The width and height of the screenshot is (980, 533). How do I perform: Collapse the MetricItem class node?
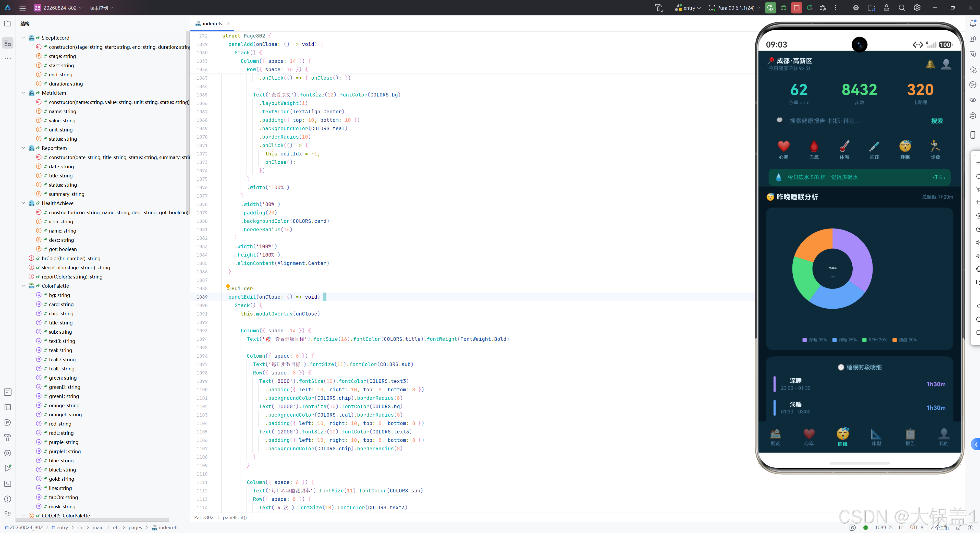(x=23, y=93)
